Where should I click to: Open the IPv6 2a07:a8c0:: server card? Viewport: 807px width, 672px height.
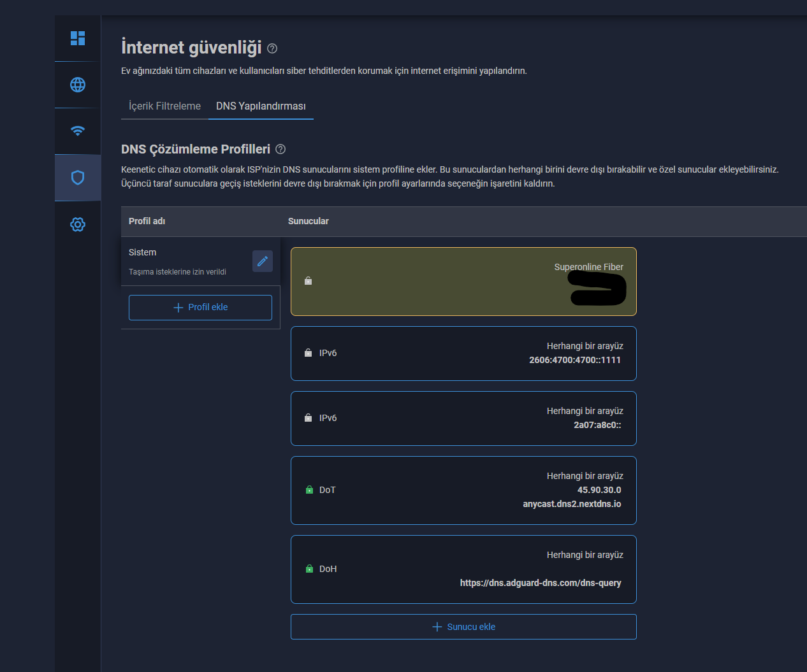pyautogui.click(x=463, y=418)
